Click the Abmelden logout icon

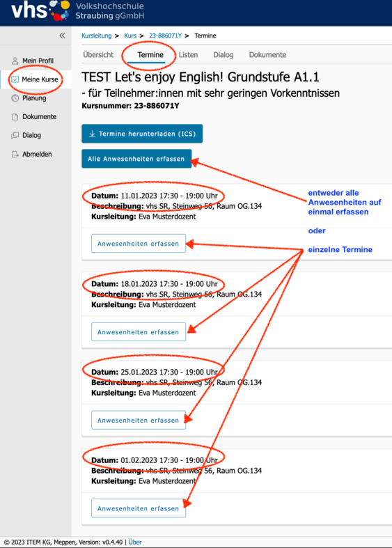pos(15,154)
